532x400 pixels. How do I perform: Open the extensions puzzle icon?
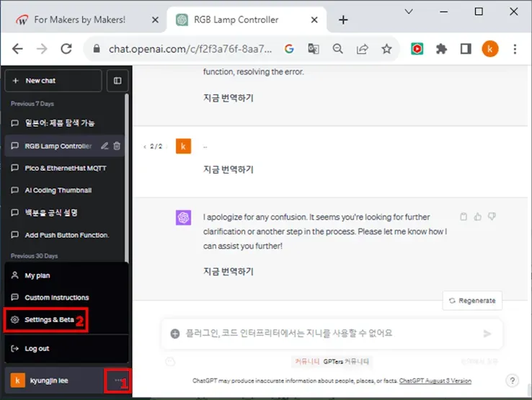(441, 49)
